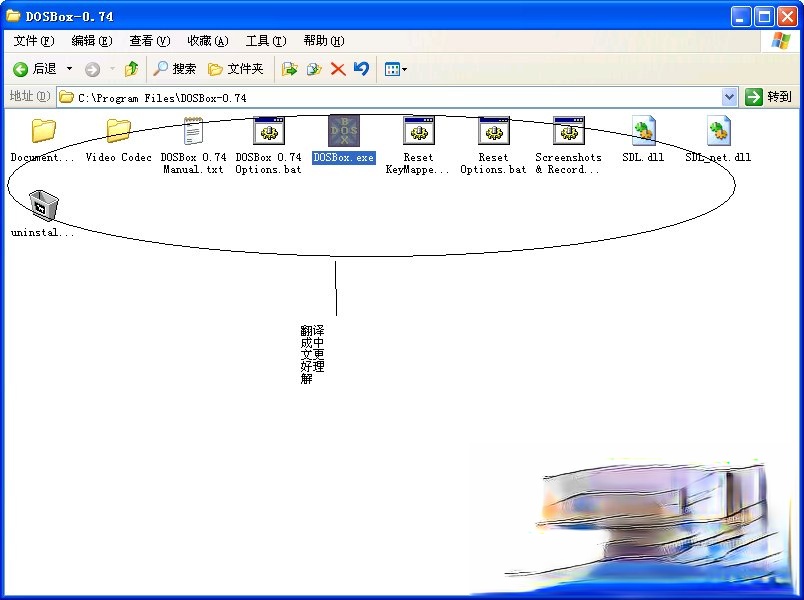Click the window title folder icon

[x=13, y=15]
